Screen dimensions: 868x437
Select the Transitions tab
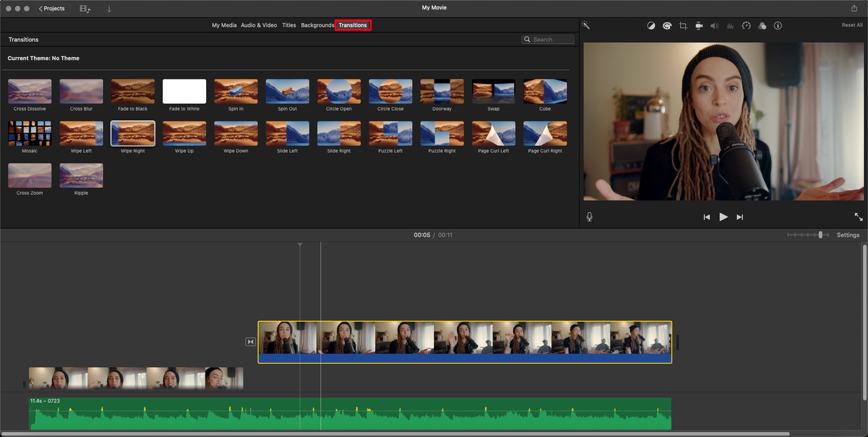(353, 25)
